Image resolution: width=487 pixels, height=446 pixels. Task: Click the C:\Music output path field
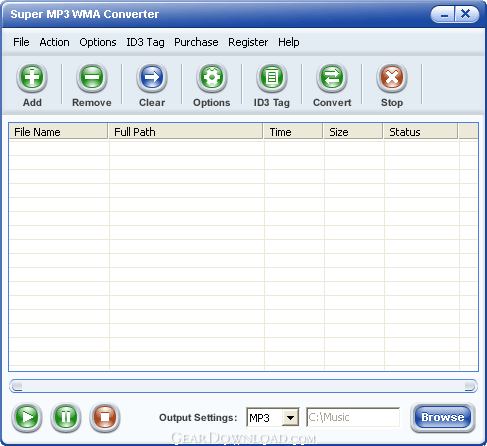click(x=353, y=417)
